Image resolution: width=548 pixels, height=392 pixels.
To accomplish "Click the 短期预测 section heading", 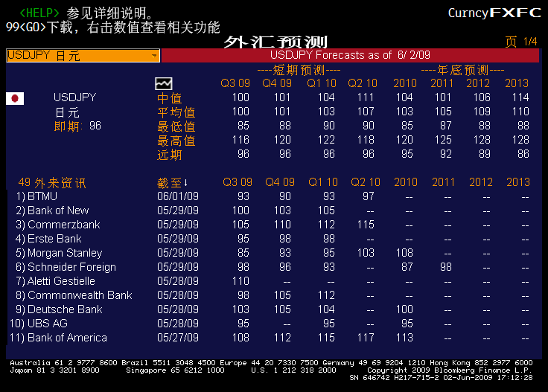I will (299, 71).
